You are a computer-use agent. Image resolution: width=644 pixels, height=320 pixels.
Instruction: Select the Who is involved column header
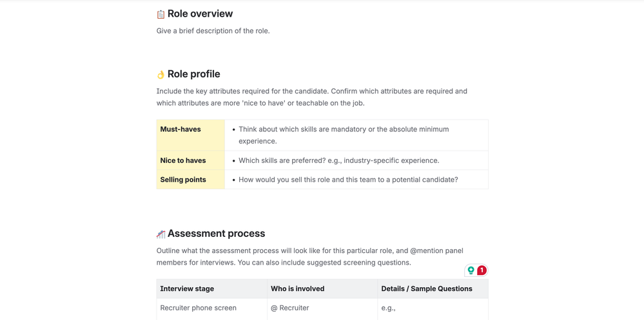coord(297,289)
